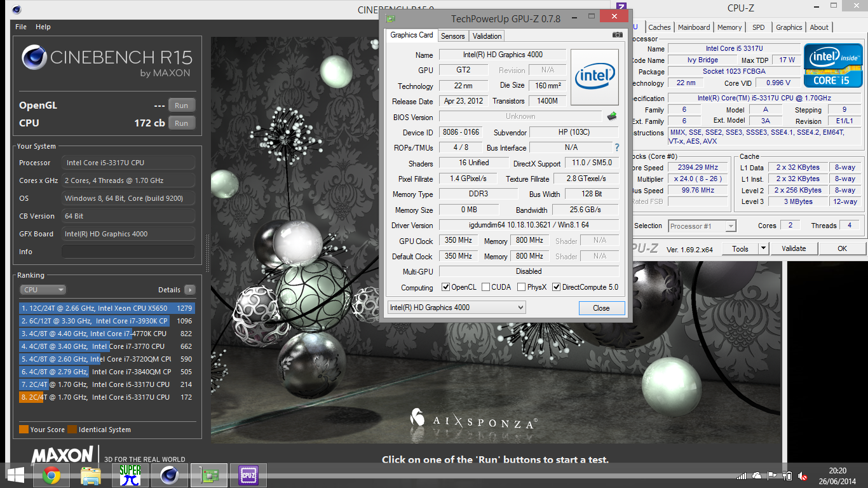Select the i5-3317U ranking row scoring 214

click(x=106, y=384)
